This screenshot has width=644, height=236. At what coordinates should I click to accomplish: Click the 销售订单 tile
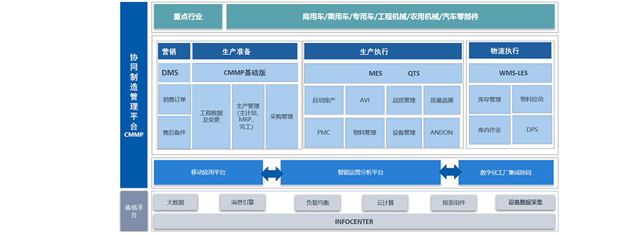174,100
